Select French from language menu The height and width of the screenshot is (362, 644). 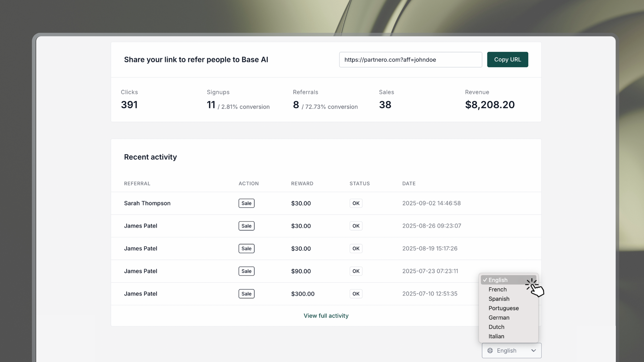pyautogui.click(x=497, y=290)
